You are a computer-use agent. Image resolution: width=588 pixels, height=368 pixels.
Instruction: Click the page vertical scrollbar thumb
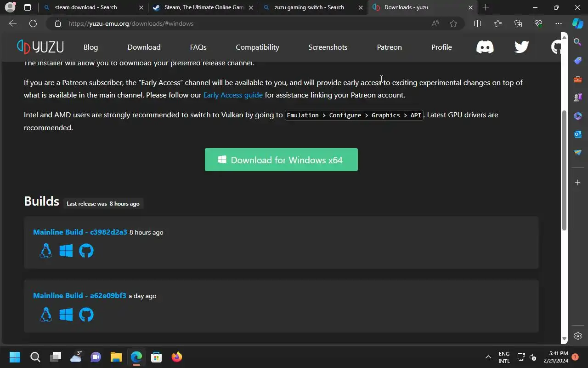pyautogui.click(x=565, y=170)
